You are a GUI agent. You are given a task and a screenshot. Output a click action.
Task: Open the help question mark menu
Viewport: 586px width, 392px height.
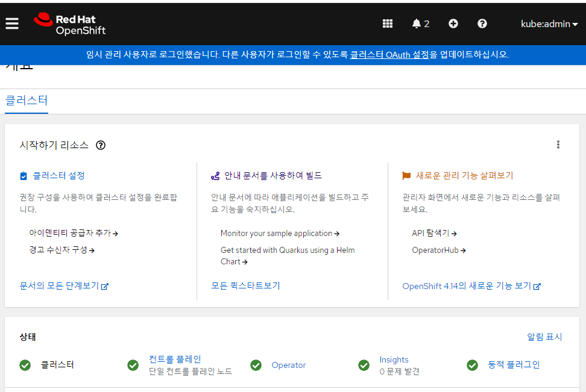point(482,23)
